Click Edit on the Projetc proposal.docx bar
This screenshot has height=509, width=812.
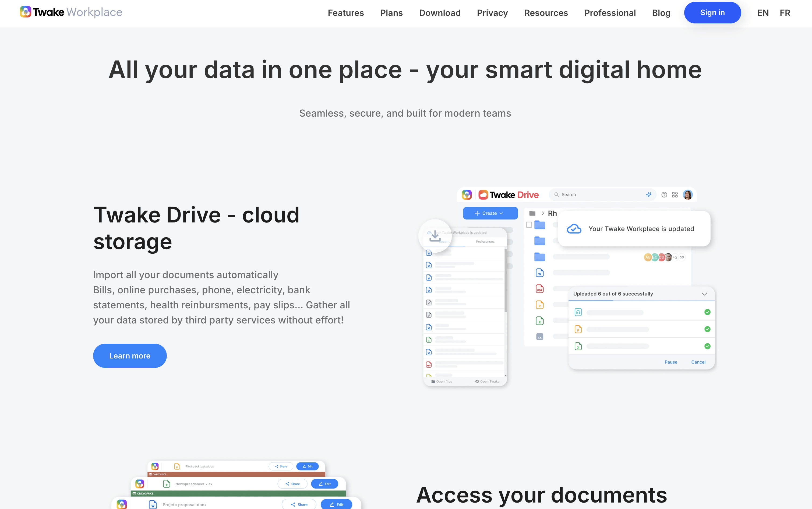coord(336,505)
